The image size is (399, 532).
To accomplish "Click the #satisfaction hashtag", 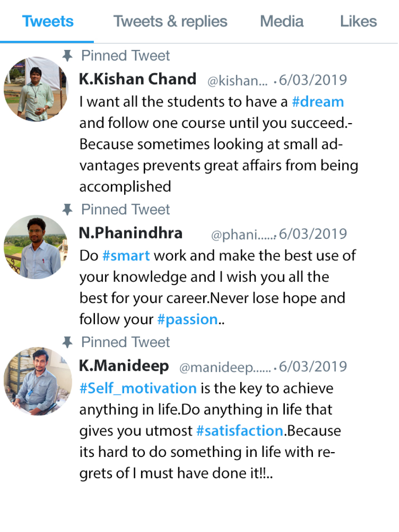I will click(x=240, y=431).
